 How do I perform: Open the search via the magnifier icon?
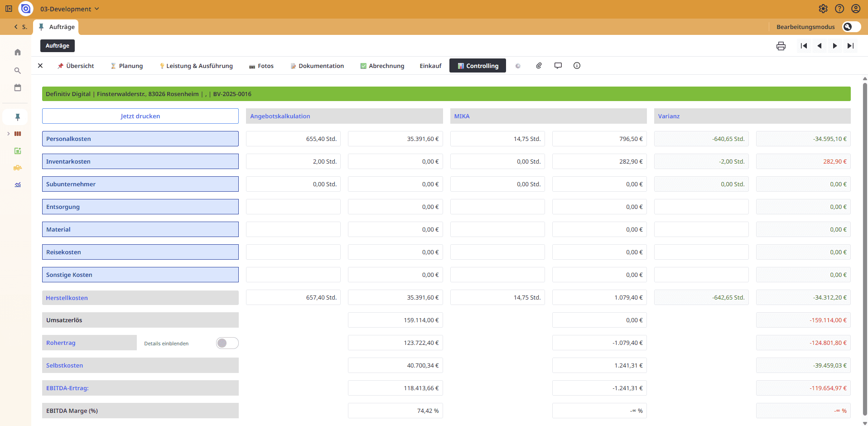17,71
